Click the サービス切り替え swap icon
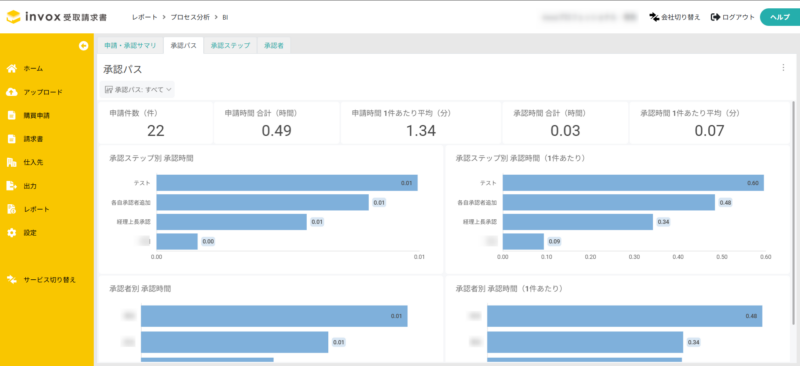800x366 pixels. click(x=12, y=279)
